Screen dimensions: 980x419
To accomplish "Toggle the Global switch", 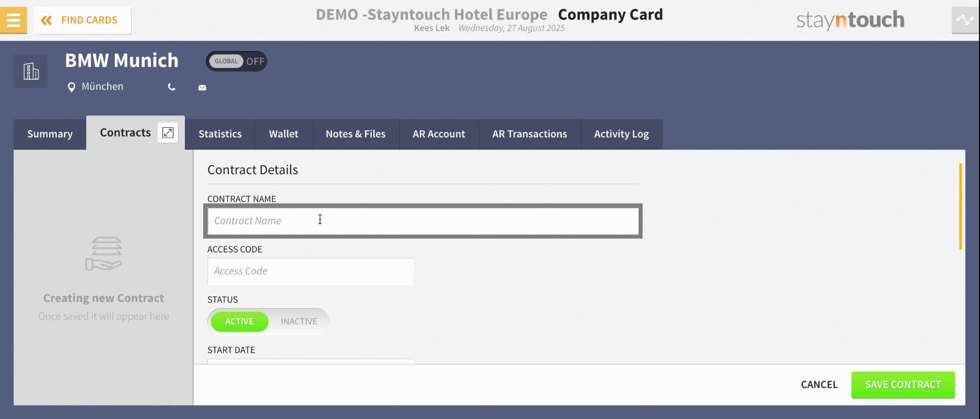I will coord(236,61).
